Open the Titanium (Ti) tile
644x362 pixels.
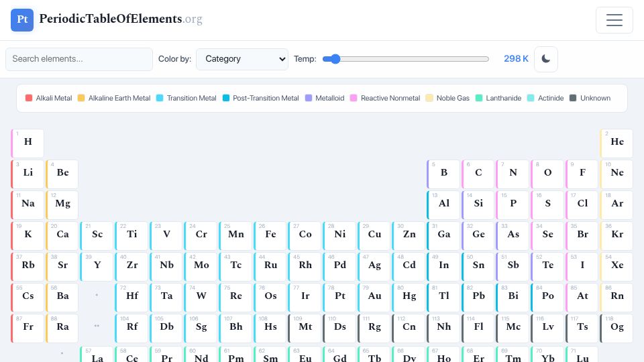(x=131, y=236)
